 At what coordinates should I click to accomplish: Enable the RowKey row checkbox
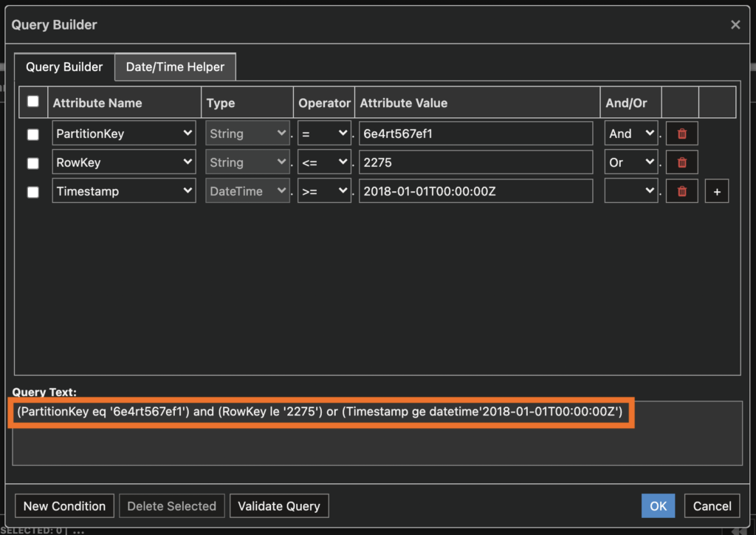[33, 162]
